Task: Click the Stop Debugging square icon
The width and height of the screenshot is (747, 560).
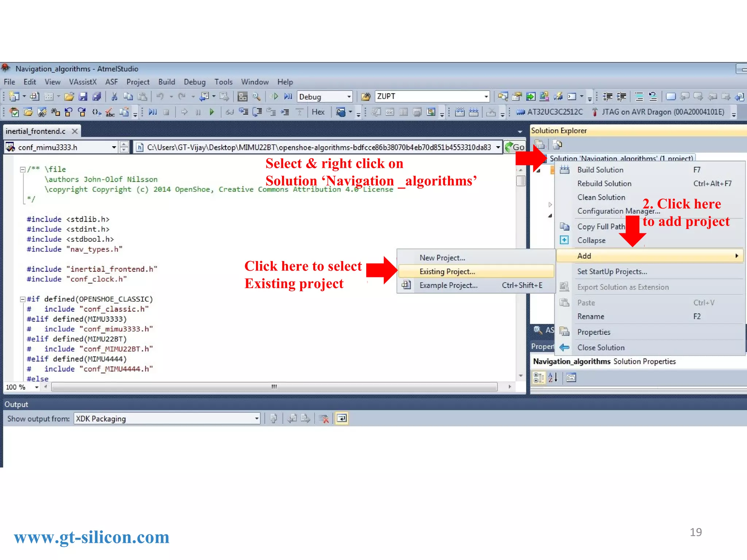Action: pos(166,112)
